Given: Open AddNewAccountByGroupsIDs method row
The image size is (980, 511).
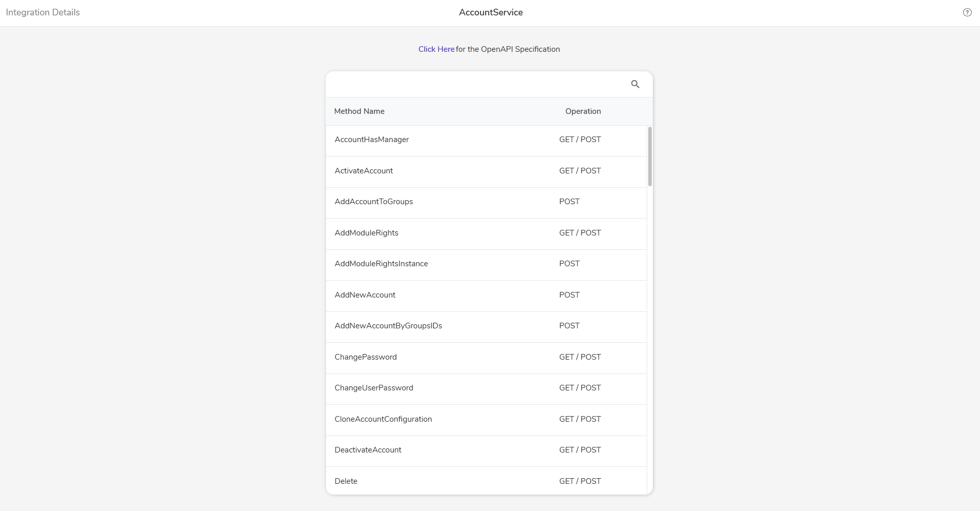Looking at the screenshot, I should click(486, 327).
